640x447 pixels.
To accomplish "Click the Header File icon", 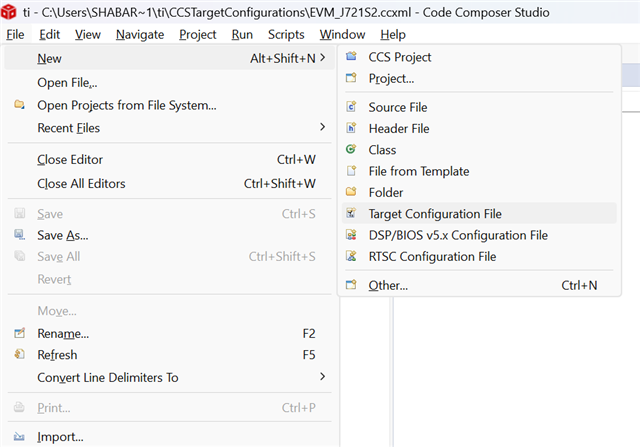I will point(350,128).
